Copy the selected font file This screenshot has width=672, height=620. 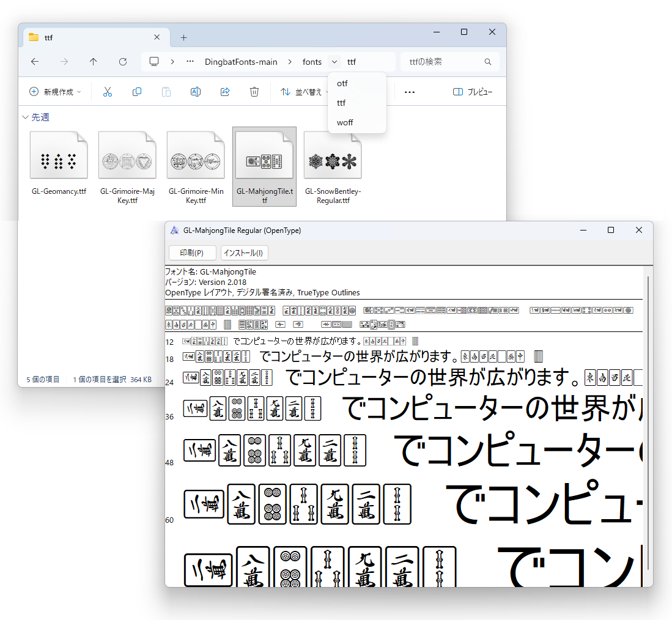point(137,92)
